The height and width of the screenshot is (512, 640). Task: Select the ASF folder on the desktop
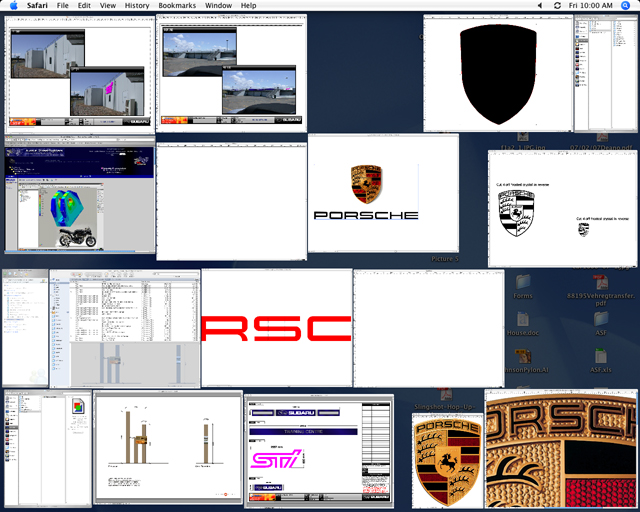pyautogui.click(x=601, y=324)
